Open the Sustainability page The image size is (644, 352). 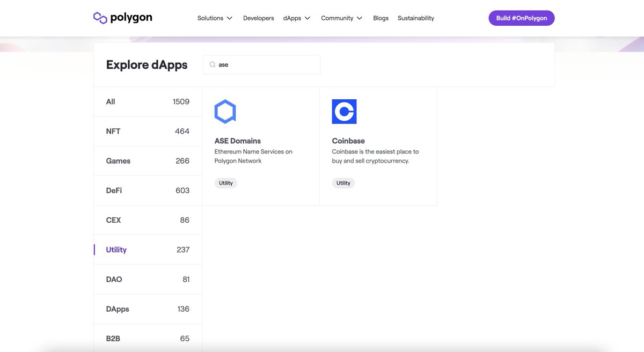(x=416, y=18)
